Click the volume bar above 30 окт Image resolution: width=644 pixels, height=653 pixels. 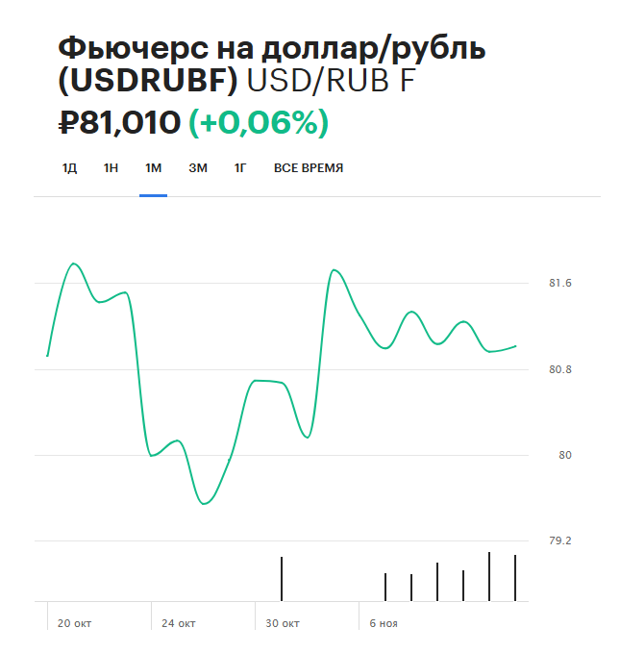pyautogui.click(x=282, y=579)
